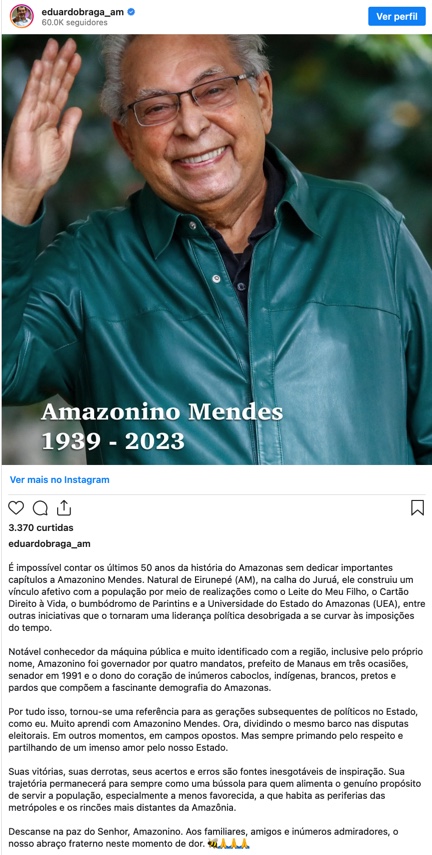The width and height of the screenshot is (432, 855).
Task: Click the praying hands emojis ending the caption
Action: [x=234, y=843]
